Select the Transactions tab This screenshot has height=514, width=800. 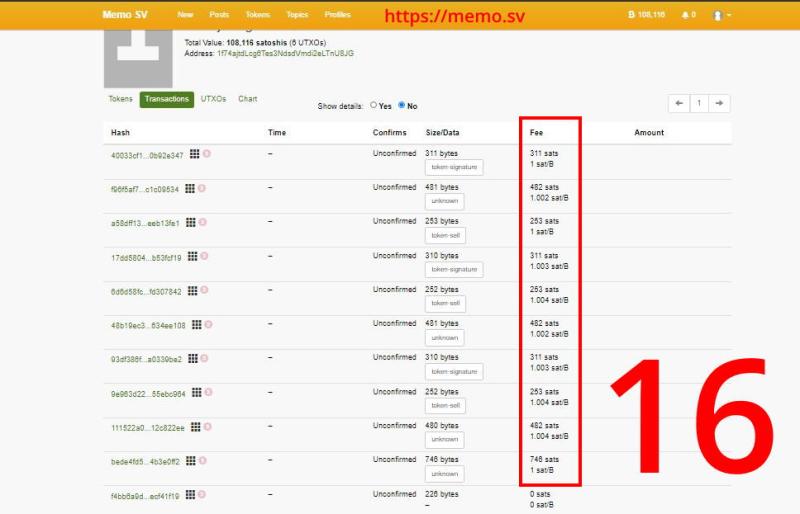click(x=167, y=99)
